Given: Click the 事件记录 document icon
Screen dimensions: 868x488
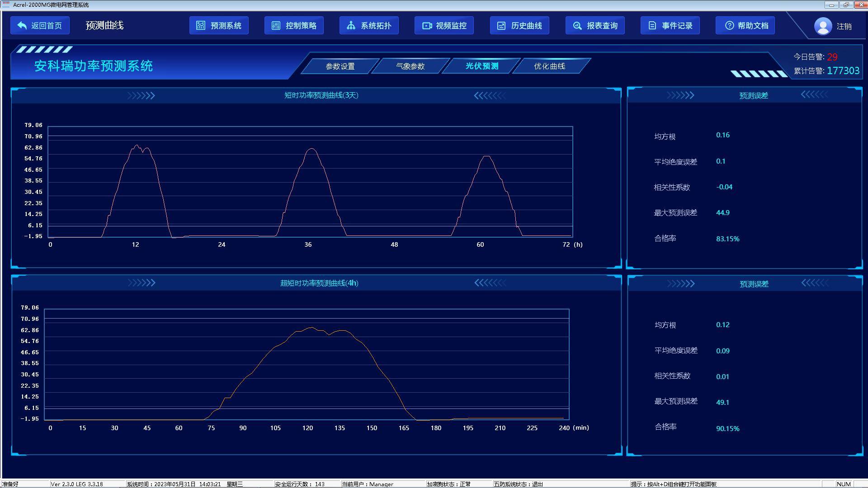Looking at the screenshot, I should (652, 26).
